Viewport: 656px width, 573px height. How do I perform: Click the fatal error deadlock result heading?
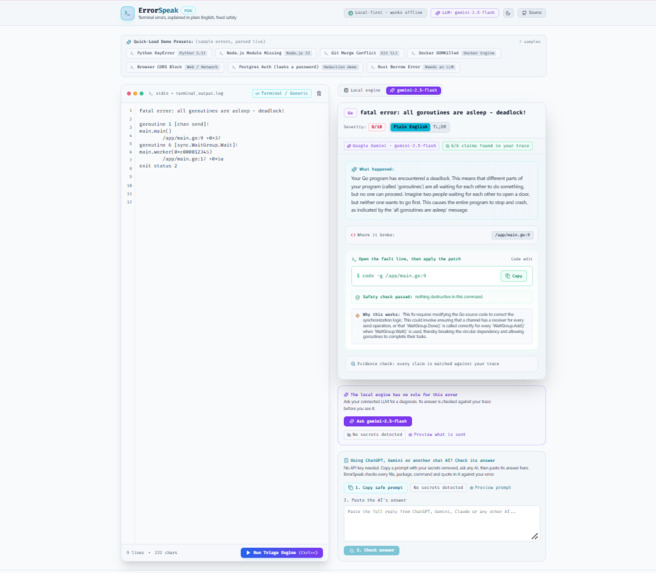443,113
